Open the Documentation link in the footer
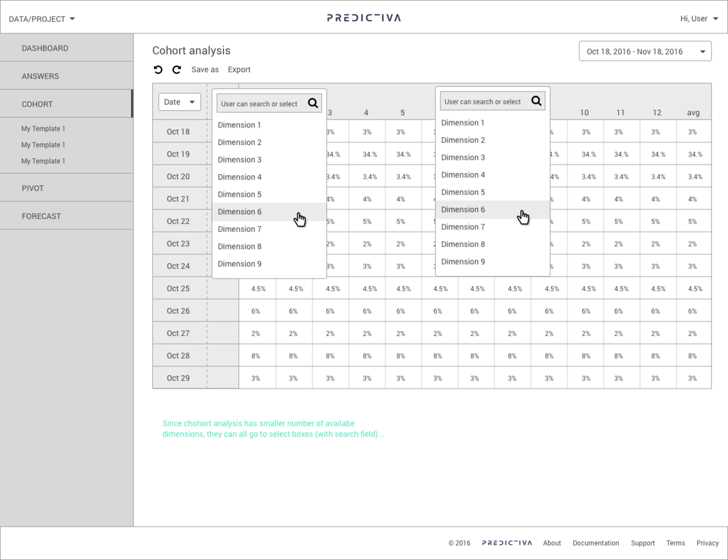The image size is (728, 560). pyautogui.click(x=596, y=543)
